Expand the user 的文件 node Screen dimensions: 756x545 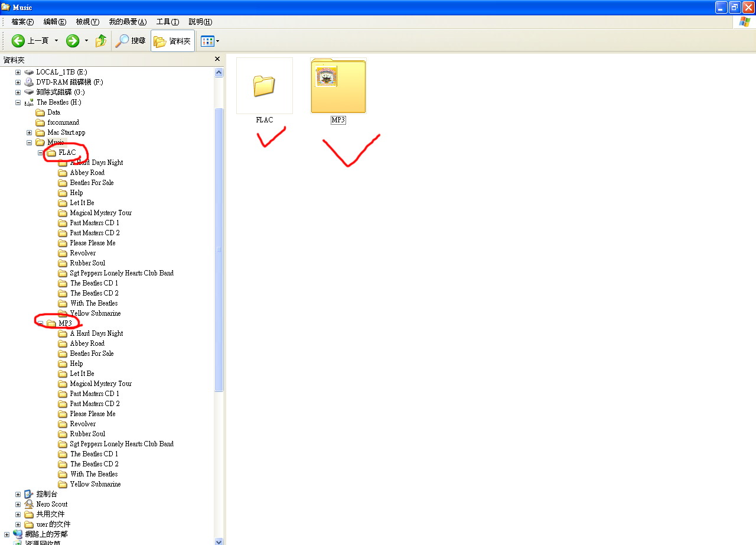coord(18,524)
